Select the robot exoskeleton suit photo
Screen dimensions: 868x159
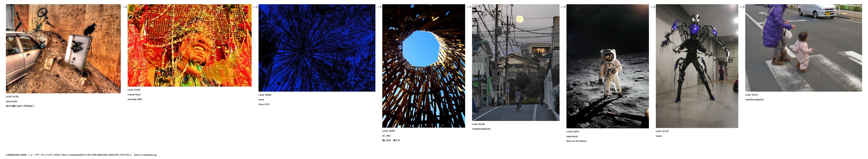(x=697, y=66)
